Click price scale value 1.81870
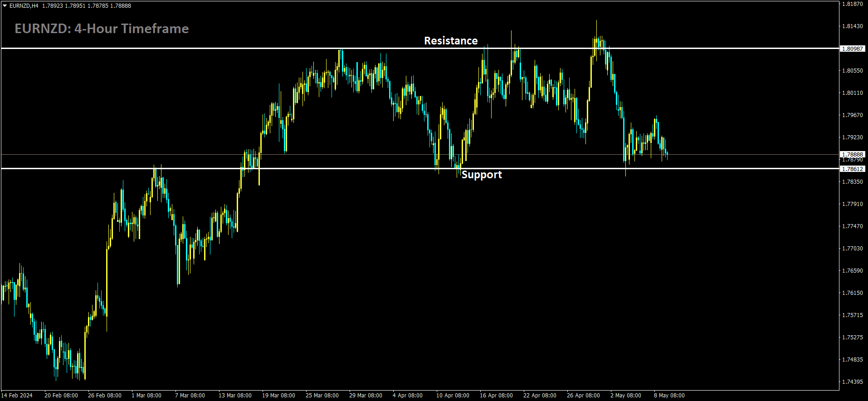This screenshot has height=401, width=868. (853, 4)
